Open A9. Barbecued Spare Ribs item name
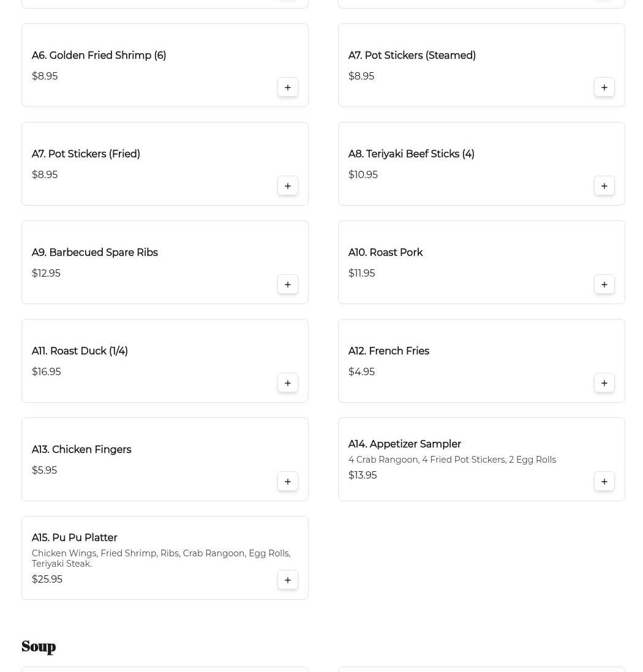 (x=94, y=253)
